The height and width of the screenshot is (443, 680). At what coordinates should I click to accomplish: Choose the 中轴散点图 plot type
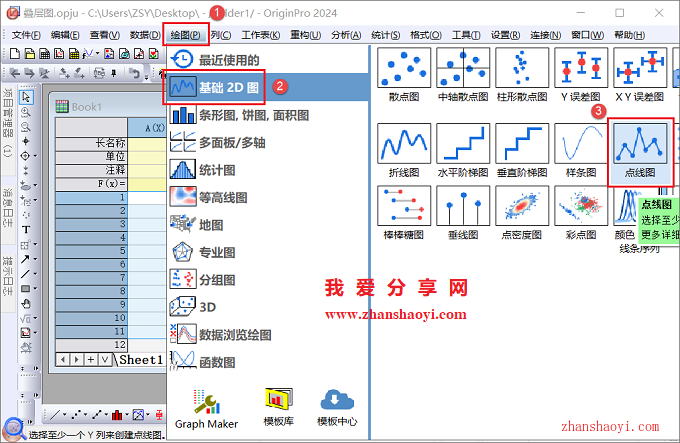[463, 75]
